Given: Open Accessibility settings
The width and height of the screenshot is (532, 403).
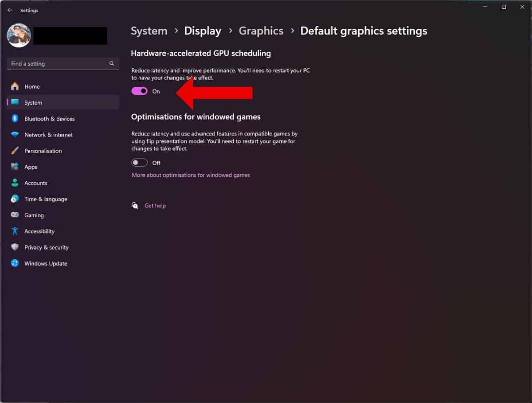Looking at the screenshot, I should (39, 231).
